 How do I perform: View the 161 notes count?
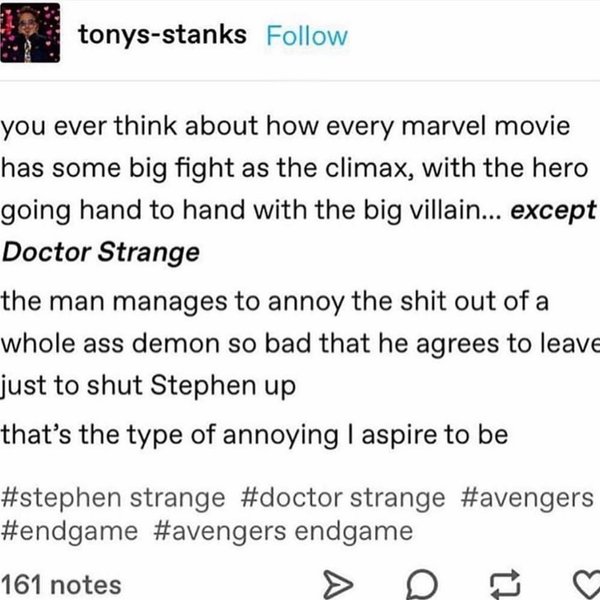coord(61,585)
